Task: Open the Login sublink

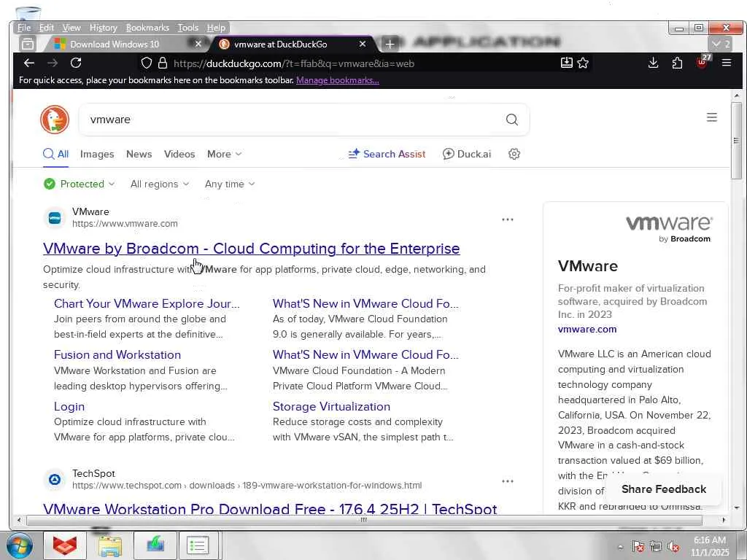Action: pyautogui.click(x=69, y=406)
